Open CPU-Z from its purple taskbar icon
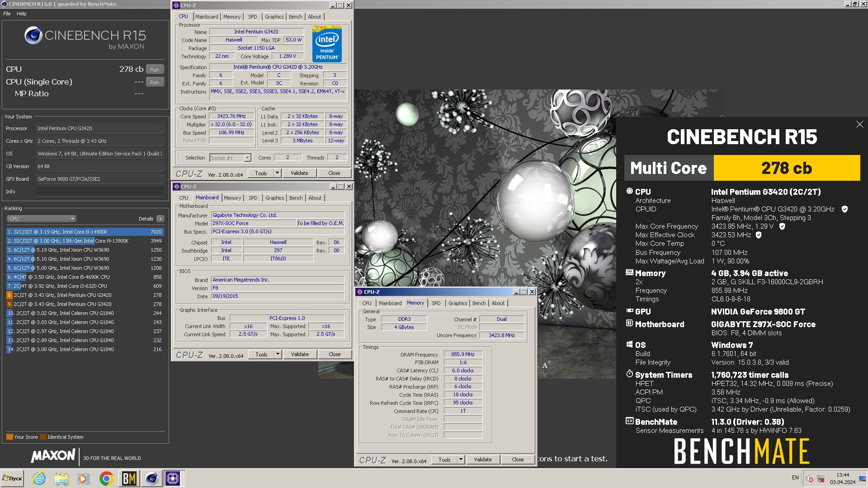 pos(173,479)
